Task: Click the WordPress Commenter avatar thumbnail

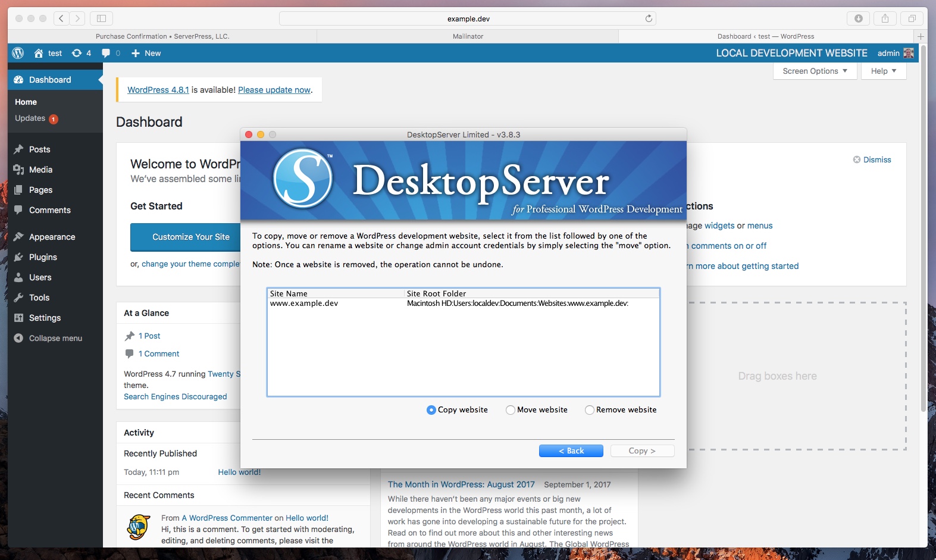Action: click(x=139, y=527)
